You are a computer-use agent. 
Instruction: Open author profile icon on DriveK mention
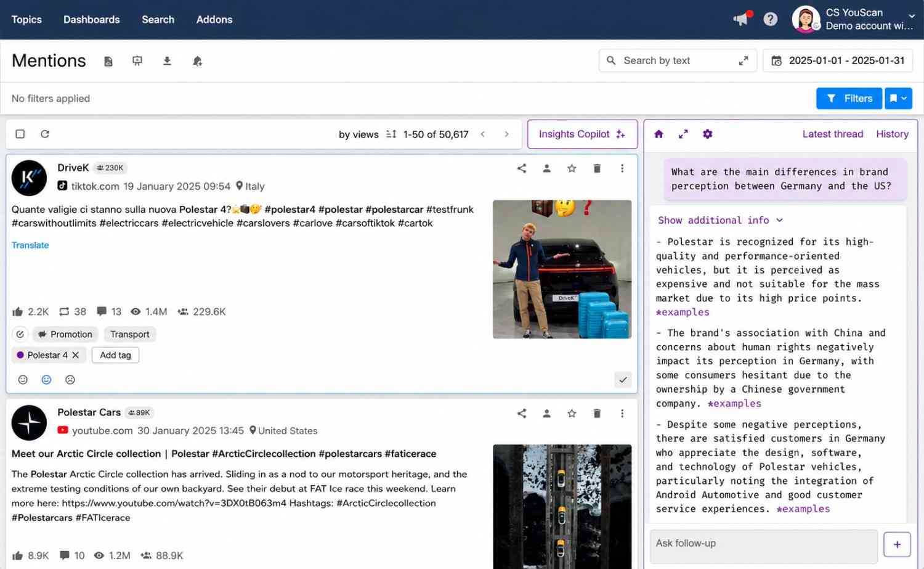click(546, 168)
